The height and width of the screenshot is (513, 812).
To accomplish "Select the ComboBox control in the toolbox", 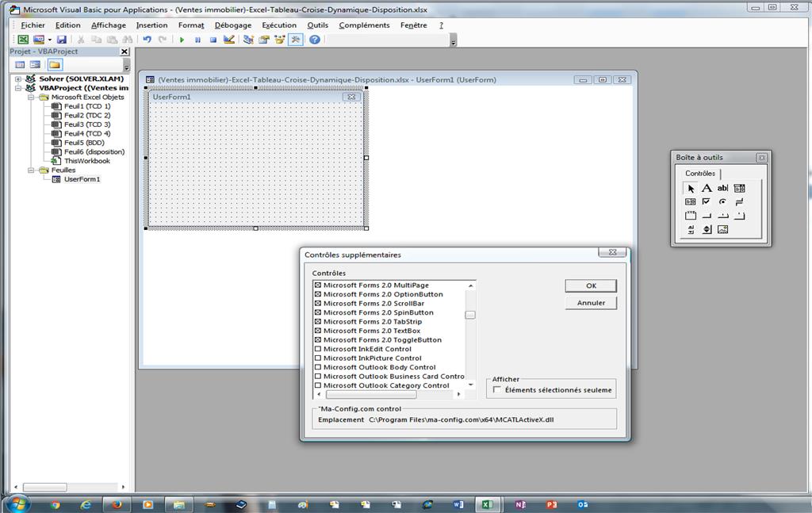I will (x=739, y=188).
